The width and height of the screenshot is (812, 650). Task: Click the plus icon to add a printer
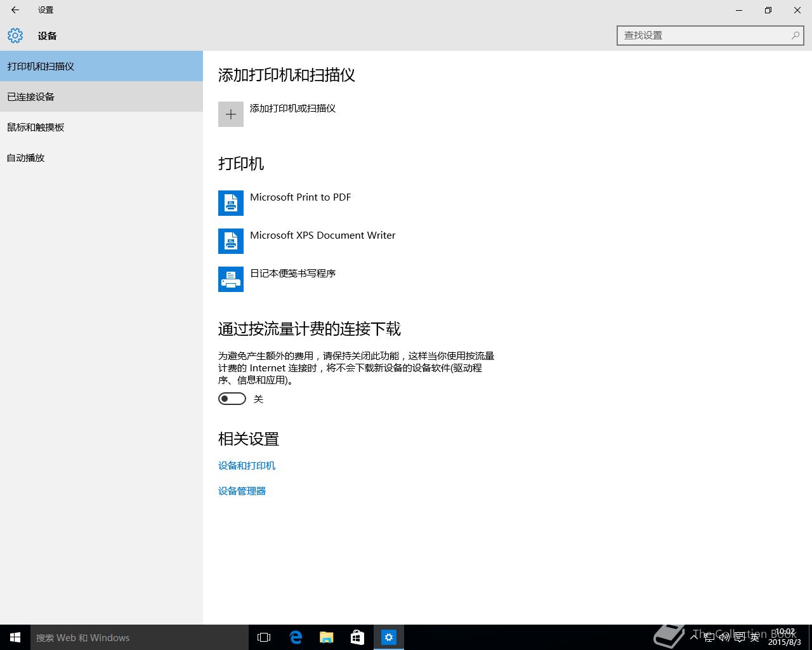(231, 114)
